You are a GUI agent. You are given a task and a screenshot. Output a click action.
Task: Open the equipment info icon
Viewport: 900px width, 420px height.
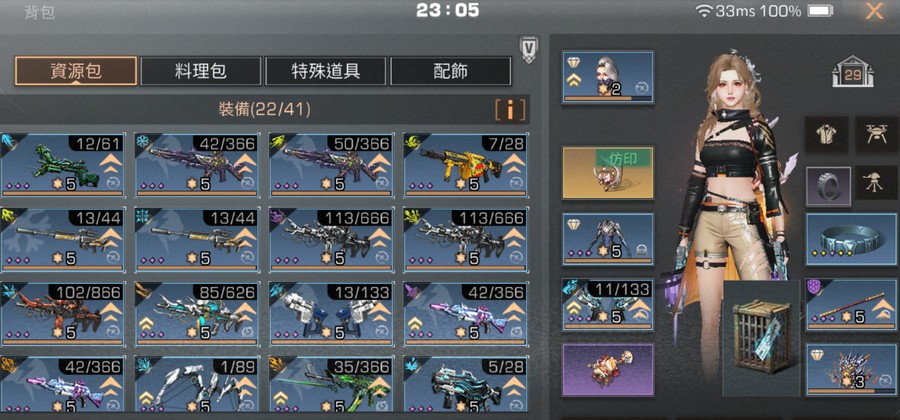510,110
